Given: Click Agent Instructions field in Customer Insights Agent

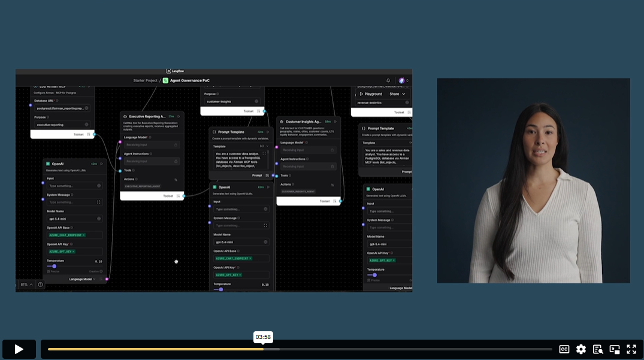Looking at the screenshot, I should click(x=308, y=167).
